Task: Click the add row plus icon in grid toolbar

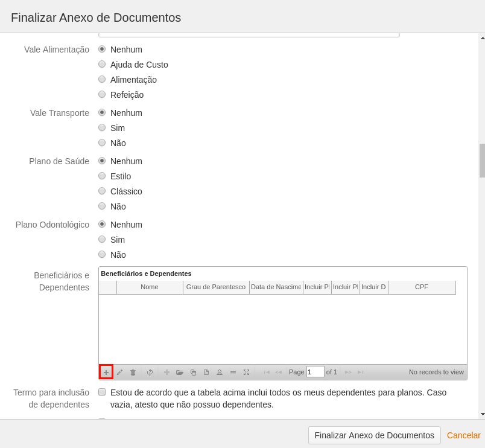Action: (x=106, y=372)
